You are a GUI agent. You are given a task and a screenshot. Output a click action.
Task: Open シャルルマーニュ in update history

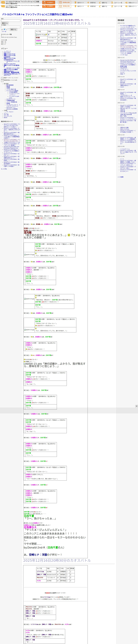[x=125, y=149]
